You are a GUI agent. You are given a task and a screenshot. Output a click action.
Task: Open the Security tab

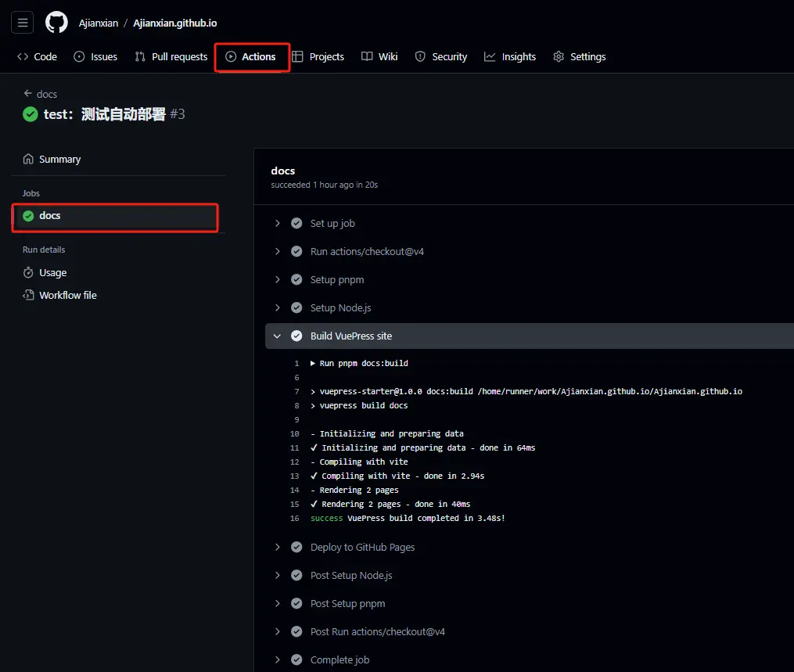pos(441,57)
